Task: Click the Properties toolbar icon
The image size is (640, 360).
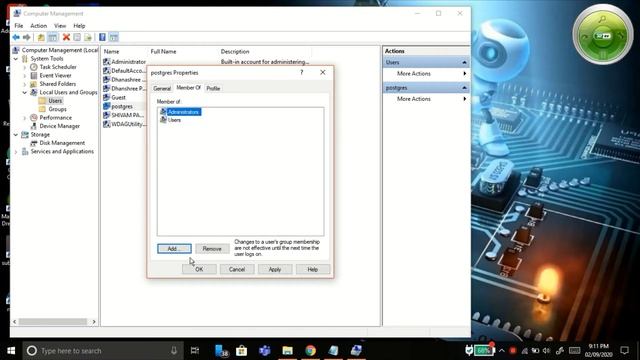Action: tap(77, 38)
